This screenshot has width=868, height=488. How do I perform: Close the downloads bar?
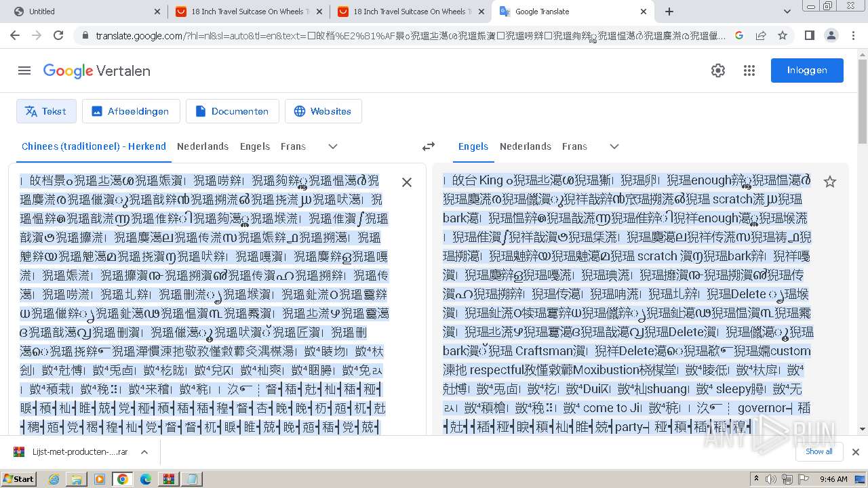pos(855,452)
